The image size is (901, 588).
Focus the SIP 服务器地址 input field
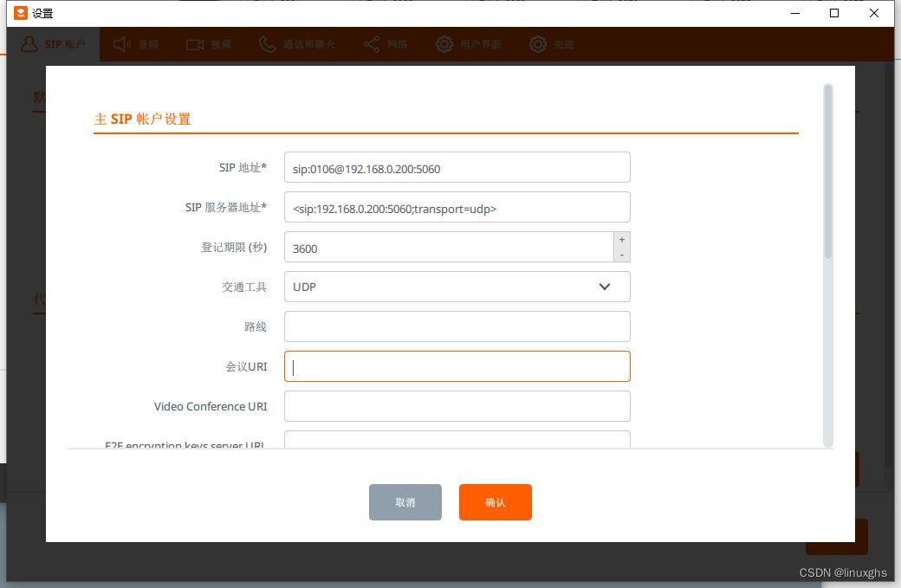coord(457,207)
